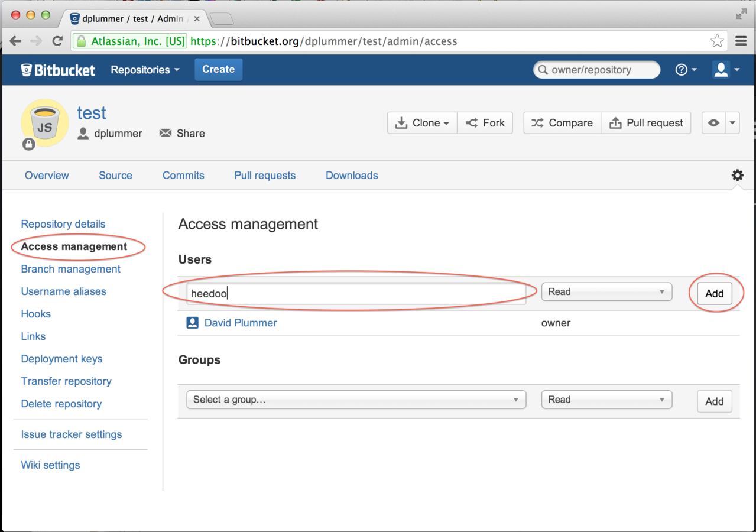This screenshot has height=532, width=756.
Task: Click the Fork button
Action: (485, 123)
